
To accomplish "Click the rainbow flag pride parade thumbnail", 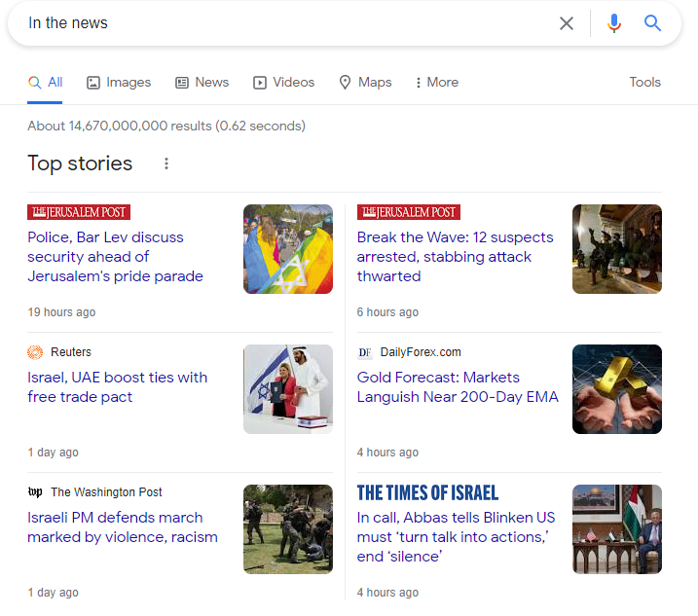I will click(x=287, y=249).
